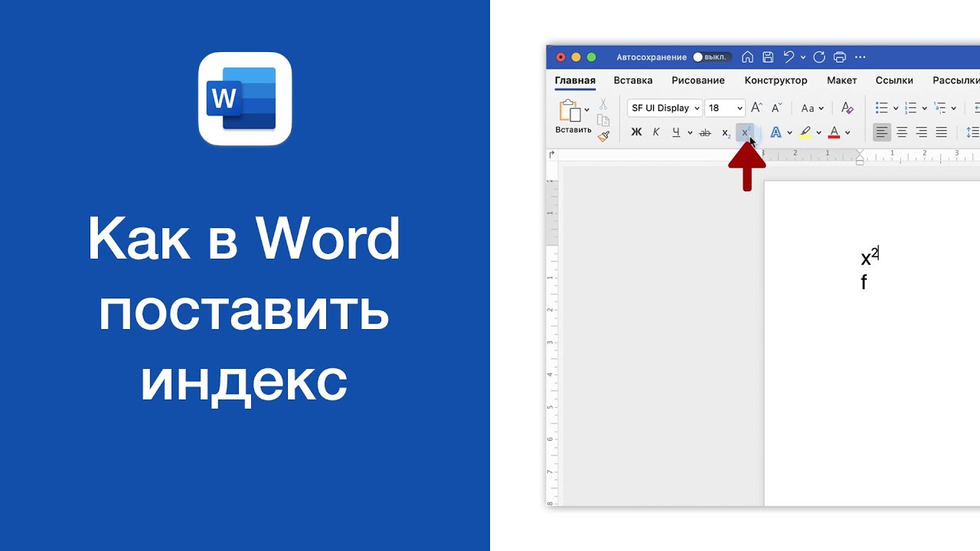
Task: Open the highlight color dropdown arrow
Action: (818, 132)
